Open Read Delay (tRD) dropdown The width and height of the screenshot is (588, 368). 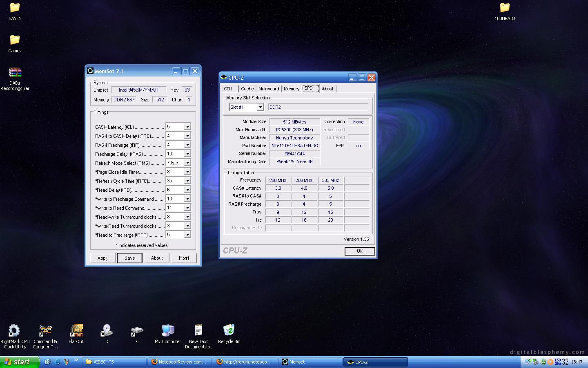pos(187,190)
